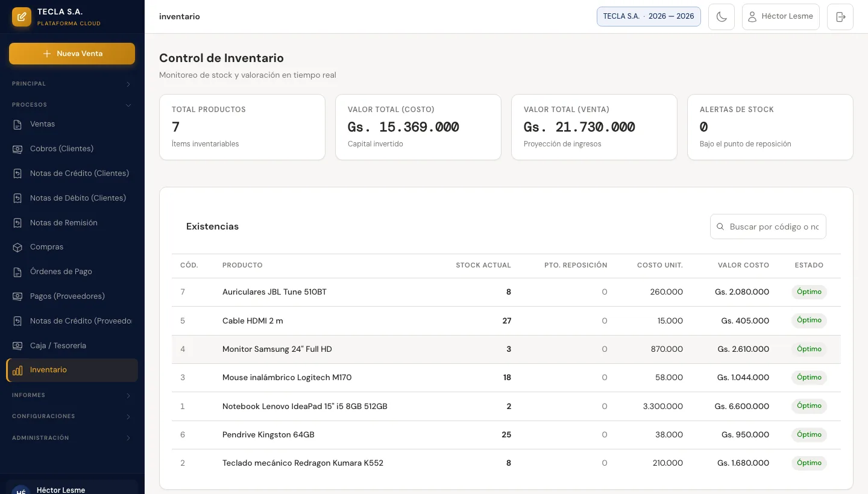Click the Cobros (Clientes) cash icon
The height and width of the screenshot is (494, 868).
click(x=18, y=149)
